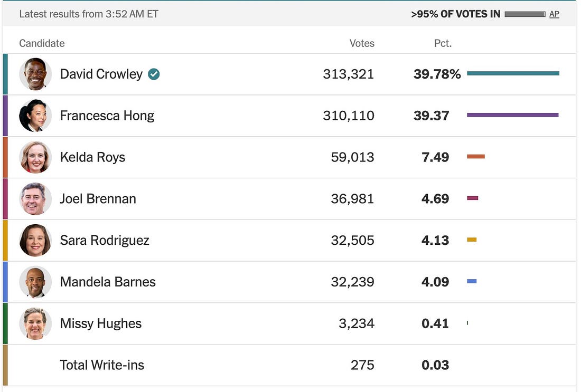Click the orange bar for Kelda Roys

tap(476, 157)
